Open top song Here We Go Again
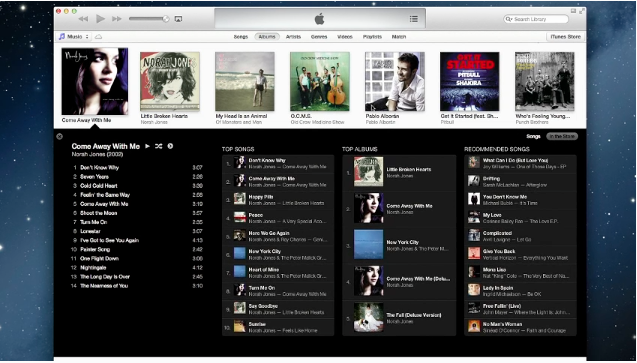The height and width of the screenshot is (363, 637). pos(278,236)
